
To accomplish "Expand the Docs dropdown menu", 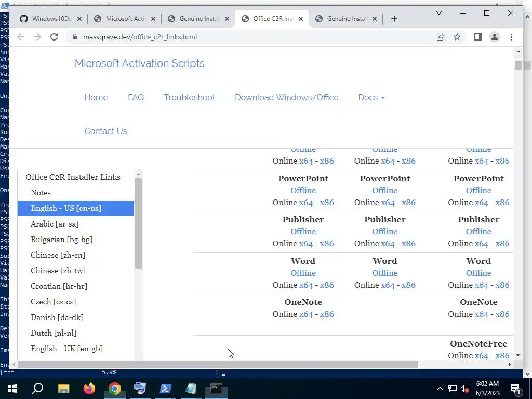I will tap(371, 97).
